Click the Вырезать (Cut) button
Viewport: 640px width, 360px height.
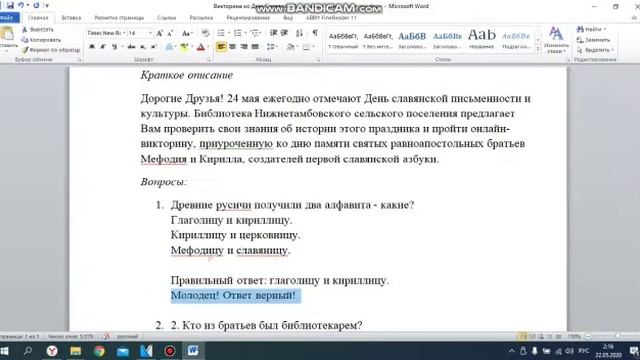tap(38, 29)
